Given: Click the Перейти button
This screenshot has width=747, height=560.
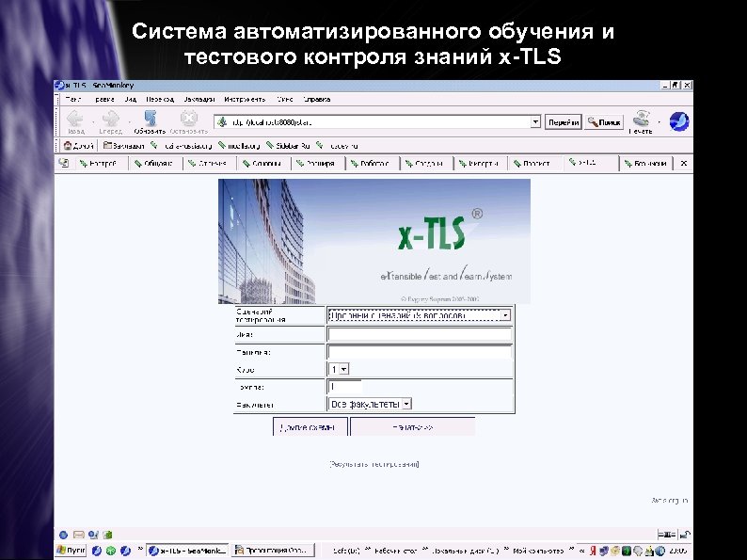Looking at the screenshot, I should click(x=564, y=122).
